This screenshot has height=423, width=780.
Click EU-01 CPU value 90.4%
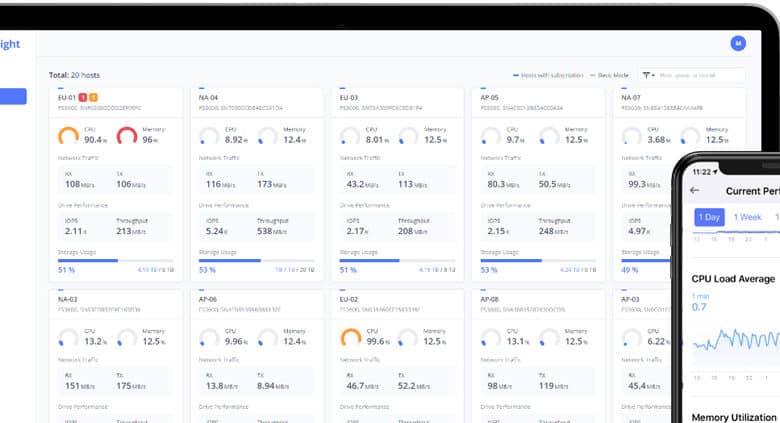pos(96,140)
